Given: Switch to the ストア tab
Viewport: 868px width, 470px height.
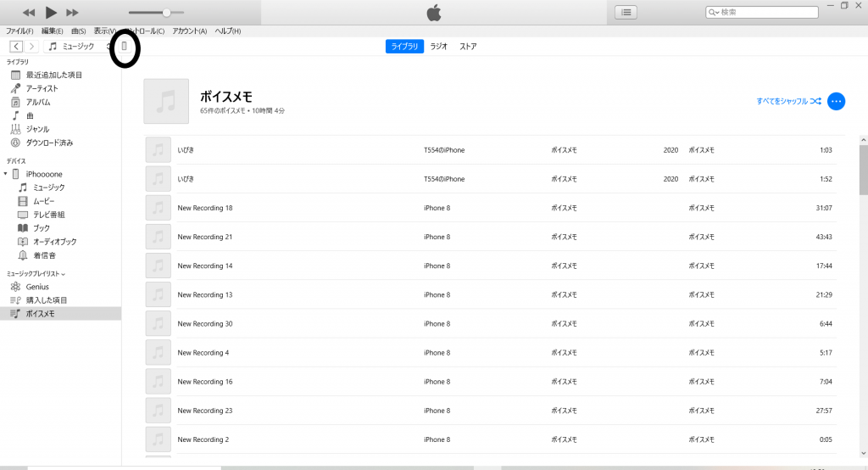Looking at the screenshot, I should coord(468,47).
